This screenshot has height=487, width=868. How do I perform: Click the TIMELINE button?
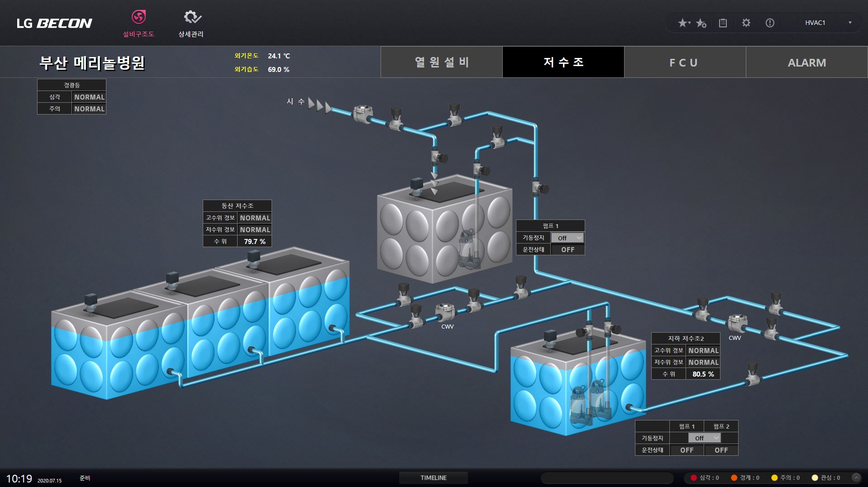433,477
